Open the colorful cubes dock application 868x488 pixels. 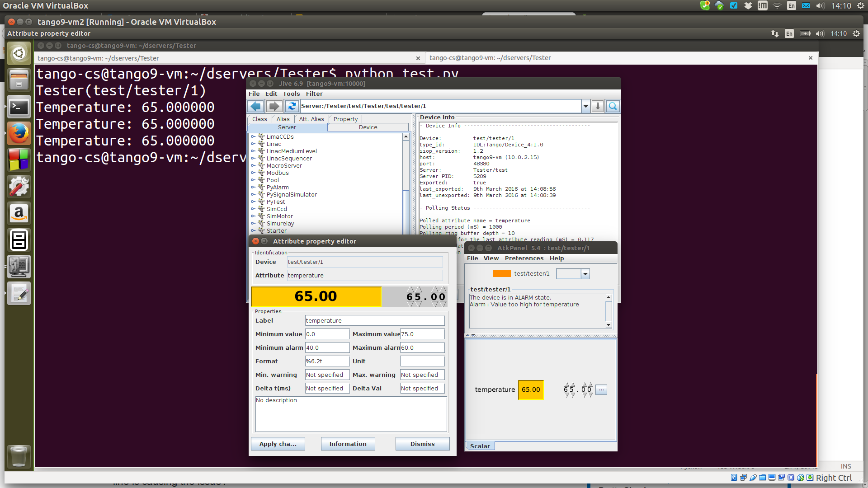click(x=19, y=160)
